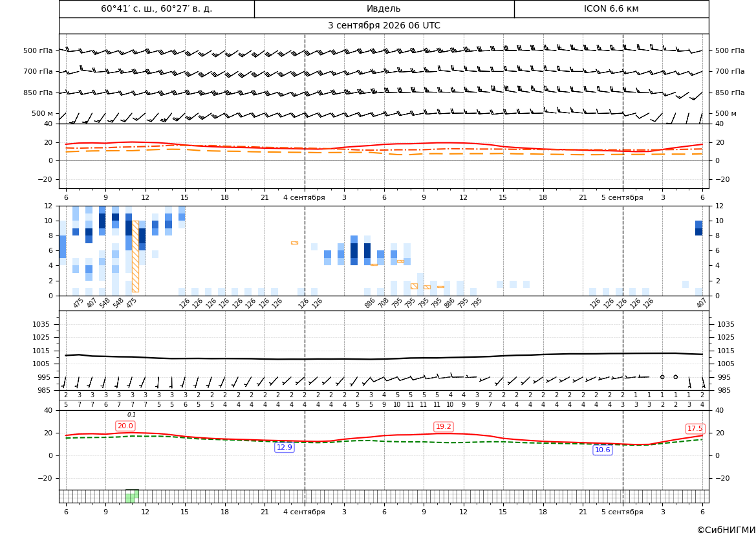
Task: Click the ©СибНИГМИ copyright text
Action: (x=726, y=530)
